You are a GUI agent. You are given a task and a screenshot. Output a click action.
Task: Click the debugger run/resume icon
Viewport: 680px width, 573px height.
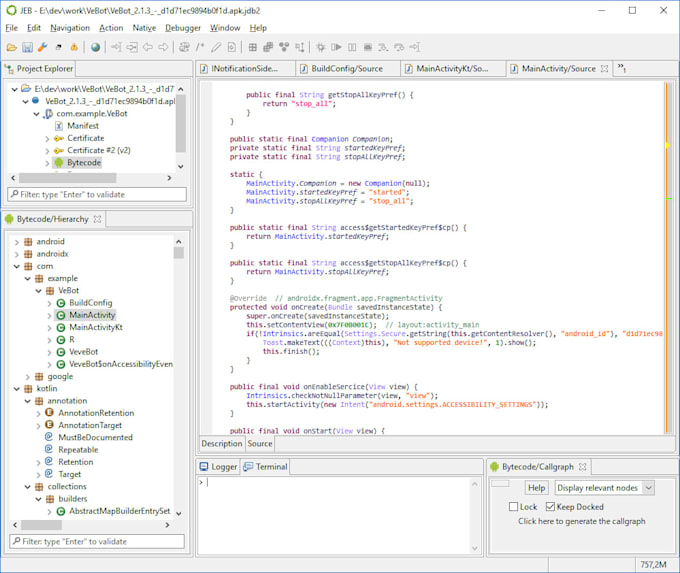(x=336, y=47)
